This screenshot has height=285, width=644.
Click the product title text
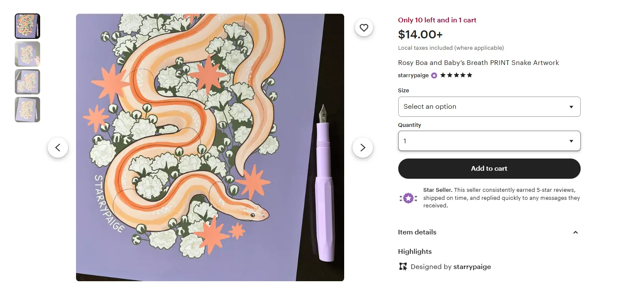coord(478,63)
